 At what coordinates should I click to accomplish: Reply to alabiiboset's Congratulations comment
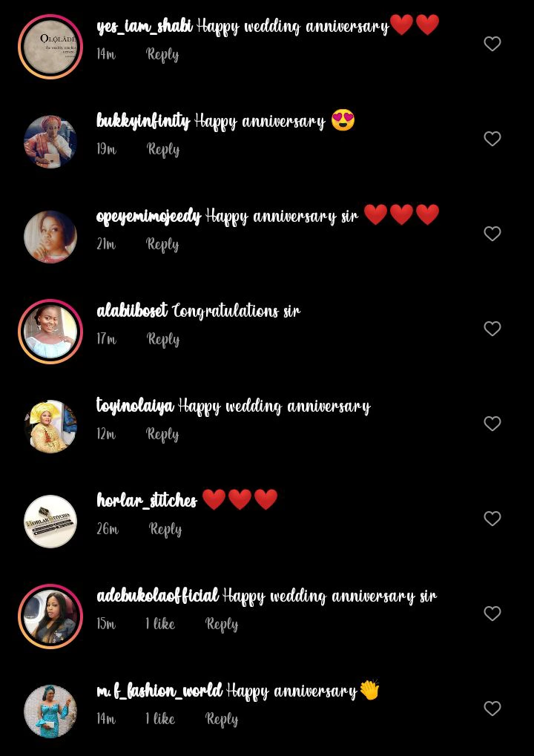tap(163, 340)
